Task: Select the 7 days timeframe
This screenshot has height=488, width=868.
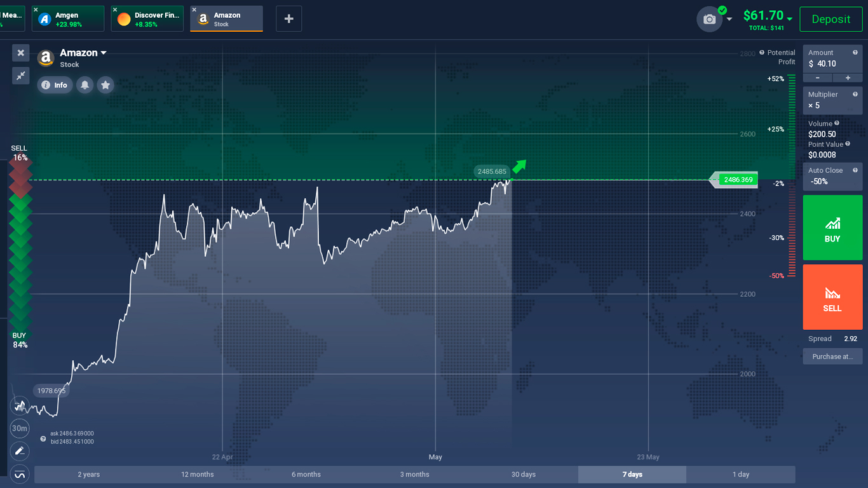Action: pos(632,475)
